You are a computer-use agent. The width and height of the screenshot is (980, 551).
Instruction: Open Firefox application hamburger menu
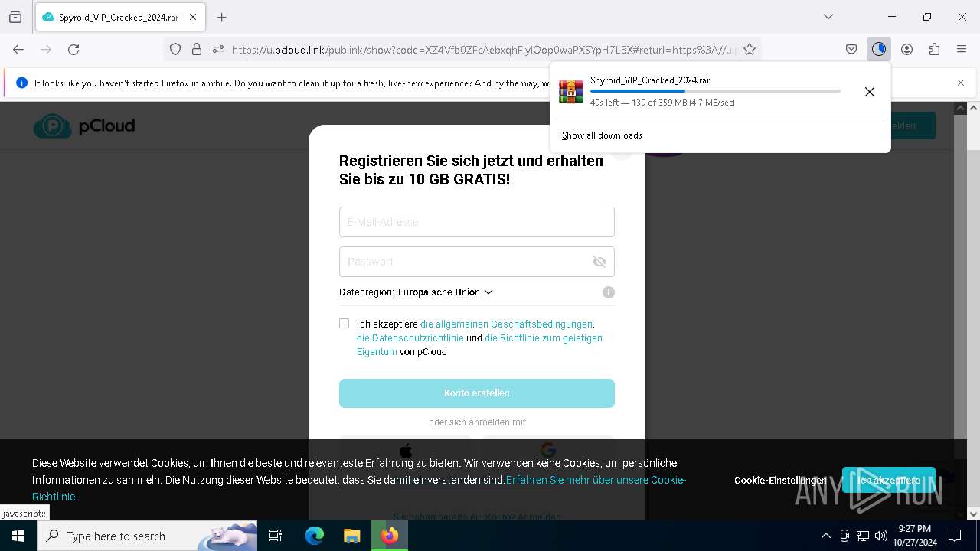[962, 49]
